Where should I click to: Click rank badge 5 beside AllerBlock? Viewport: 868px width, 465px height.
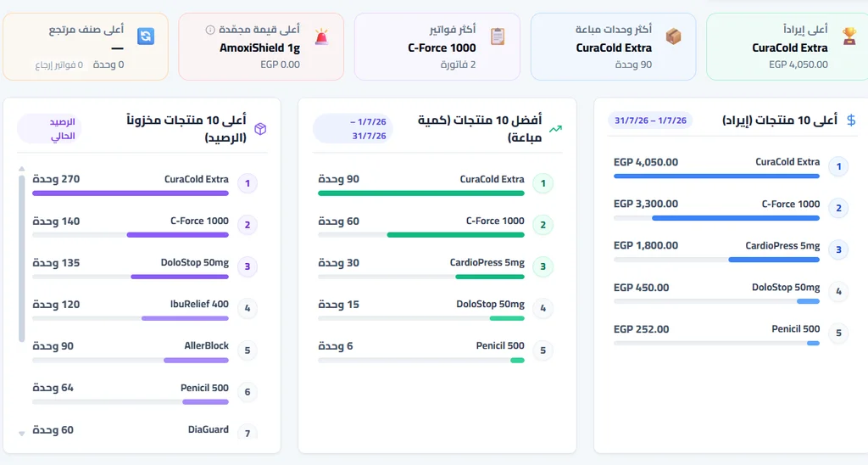(247, 350)
